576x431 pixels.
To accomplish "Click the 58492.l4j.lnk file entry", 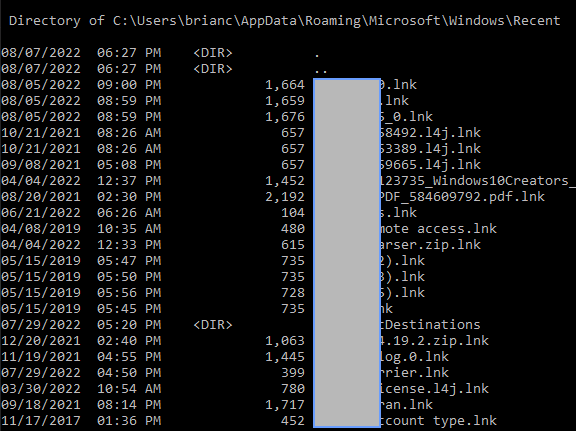I will pyautogui.click(x=430, y=133).
